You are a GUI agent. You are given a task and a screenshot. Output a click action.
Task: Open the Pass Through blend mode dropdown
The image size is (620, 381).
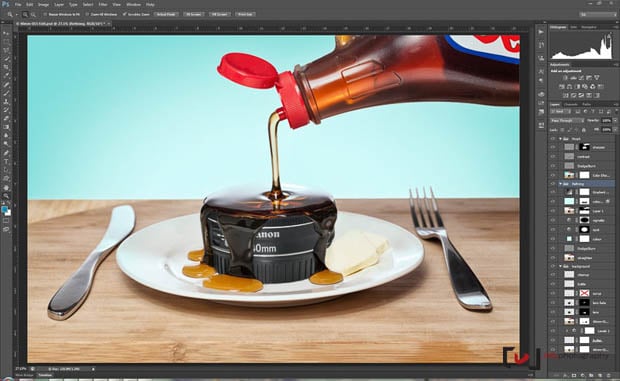(x=567, y=120)
